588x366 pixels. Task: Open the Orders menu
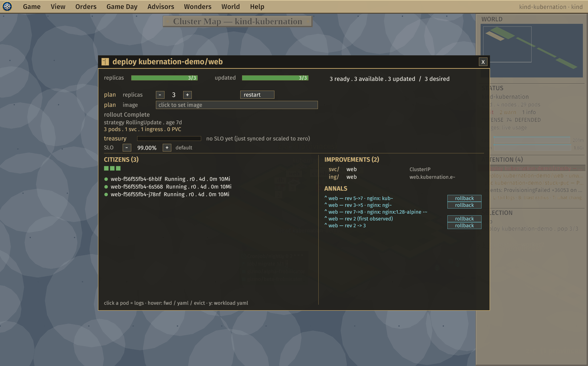(x=86, y=7)
